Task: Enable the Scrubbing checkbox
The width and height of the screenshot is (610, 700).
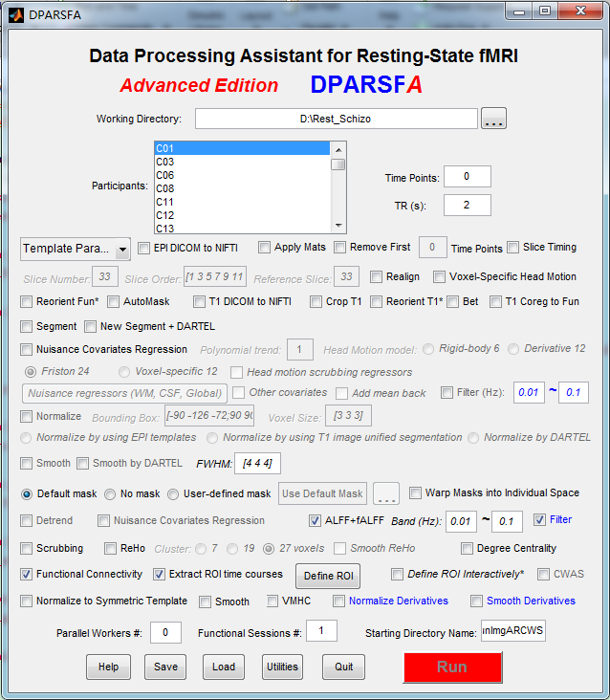Action: tap(27, 548)
